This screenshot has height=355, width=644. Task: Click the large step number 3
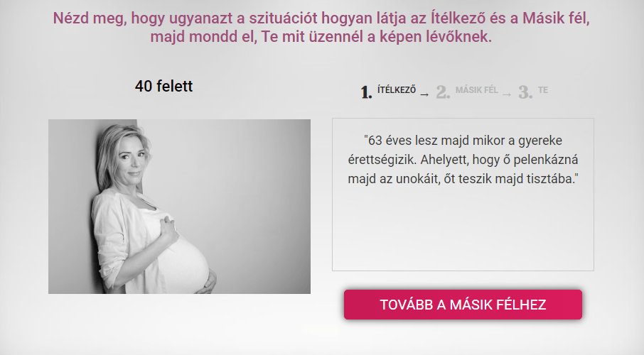(x=525, y=92)
